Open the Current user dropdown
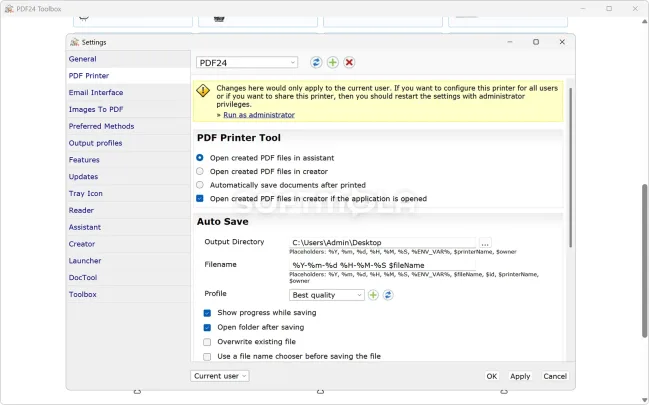Screen dimensions: 649x405 [220, 376]
